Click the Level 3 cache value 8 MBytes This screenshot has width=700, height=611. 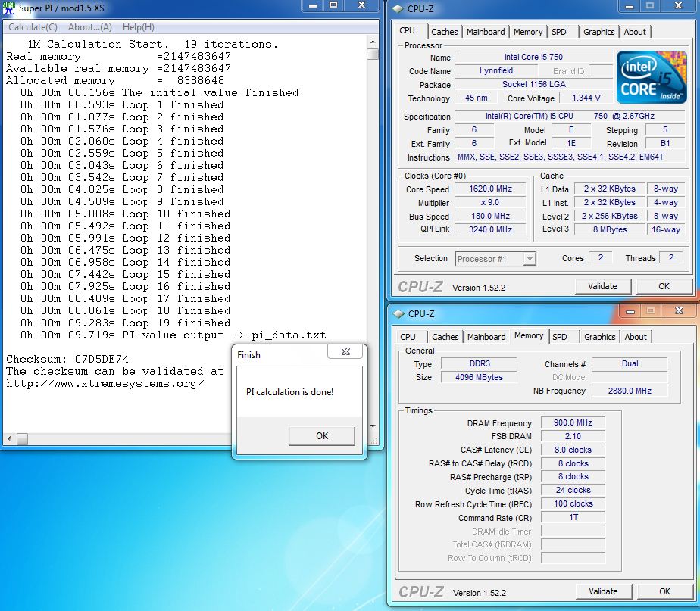pos(609,229)
